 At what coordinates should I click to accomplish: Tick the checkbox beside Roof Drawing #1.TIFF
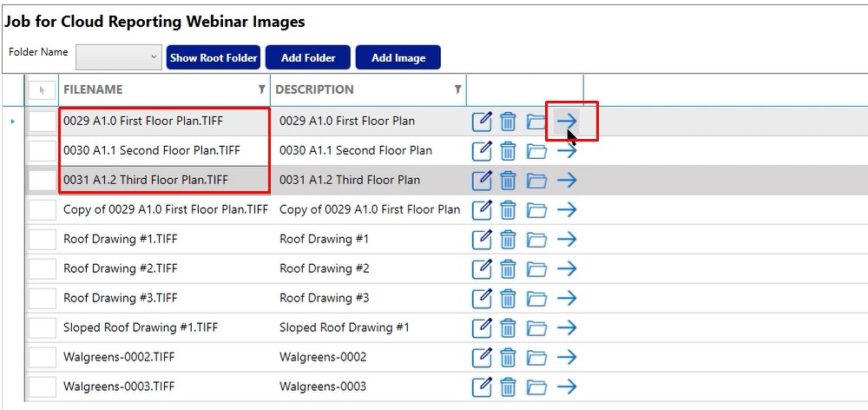click(42, 240)
